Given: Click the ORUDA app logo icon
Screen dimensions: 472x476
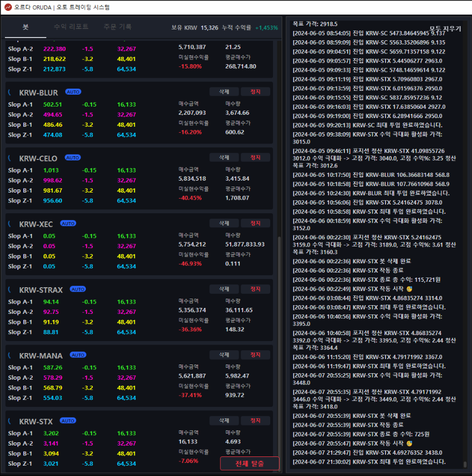Looking at the screenshot, I should 8,7.
